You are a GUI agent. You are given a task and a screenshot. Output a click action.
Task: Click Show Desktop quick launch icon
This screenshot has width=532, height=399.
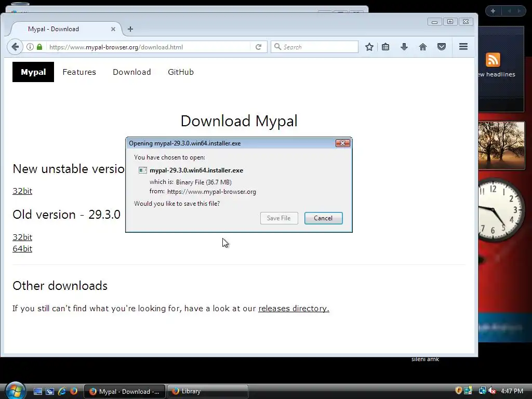point(37,391)
